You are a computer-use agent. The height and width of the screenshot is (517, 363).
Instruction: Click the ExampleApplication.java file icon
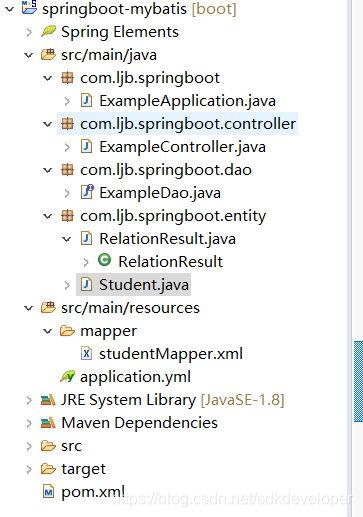tap(87, 101)
